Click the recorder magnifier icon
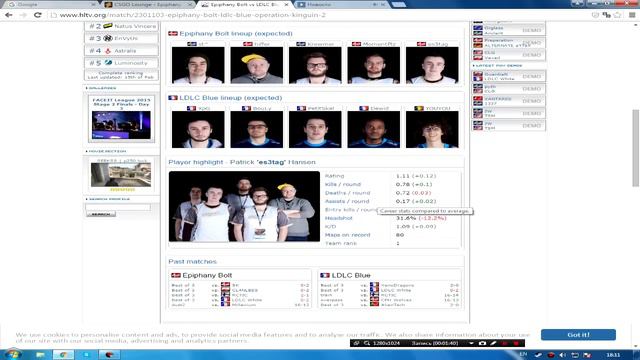This screenshot has width=640, height=360. click(x=367, y=343)
